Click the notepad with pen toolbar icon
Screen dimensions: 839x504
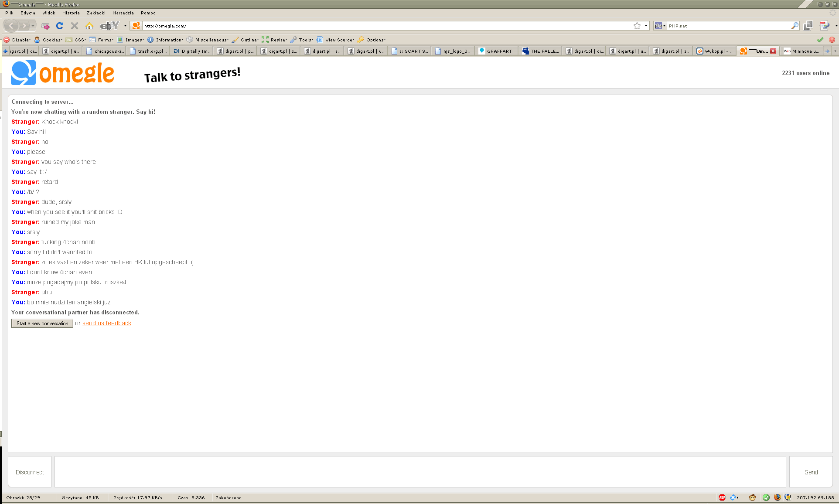(824, 26)
